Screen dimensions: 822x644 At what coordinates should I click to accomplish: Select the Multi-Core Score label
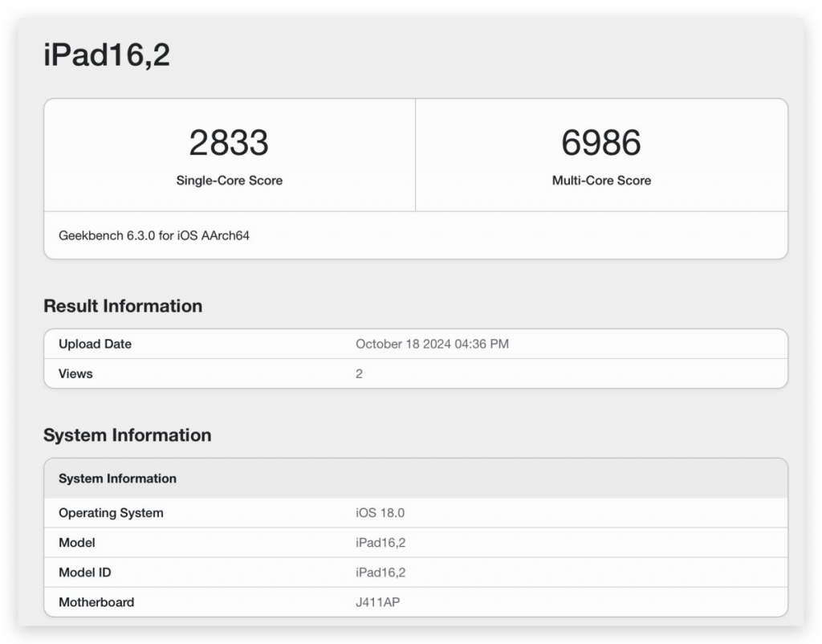[x=601, y=181]
